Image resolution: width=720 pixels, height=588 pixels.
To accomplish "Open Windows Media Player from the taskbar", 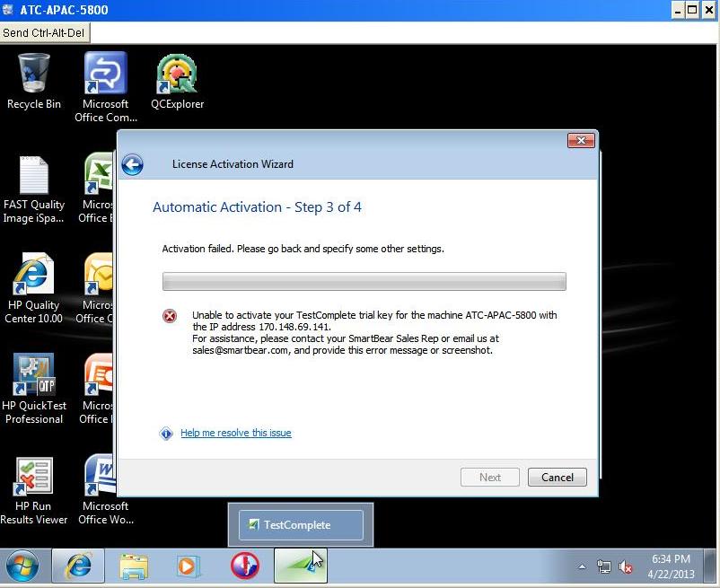I will click(188, 566).
